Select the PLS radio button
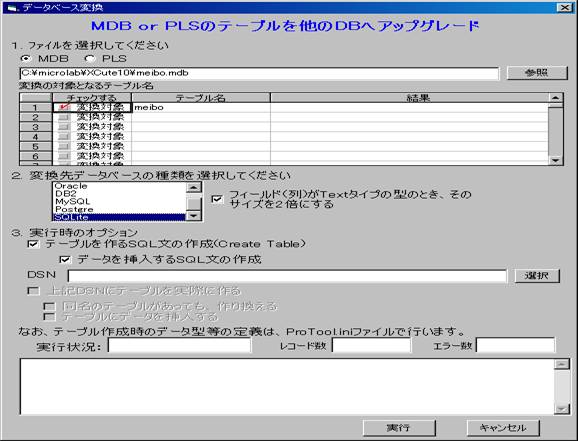578x441 pixels. pyautogui.click(x=90, y=59)
